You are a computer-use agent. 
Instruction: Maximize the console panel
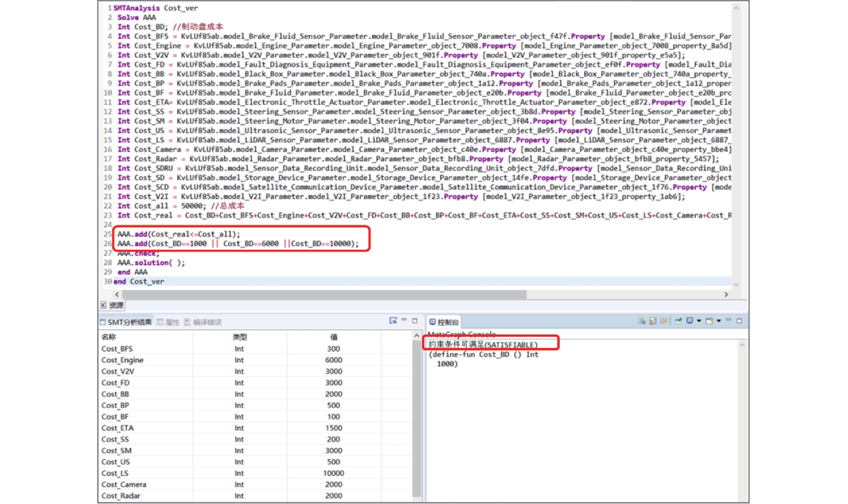[739, 320]
